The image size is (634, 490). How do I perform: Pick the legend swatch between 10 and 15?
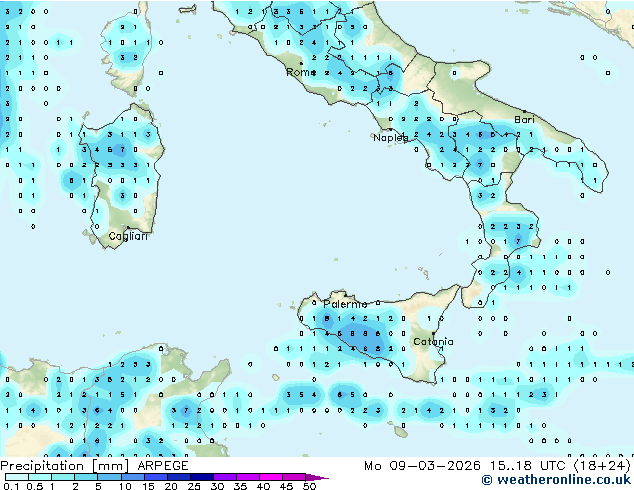[132, 477]
